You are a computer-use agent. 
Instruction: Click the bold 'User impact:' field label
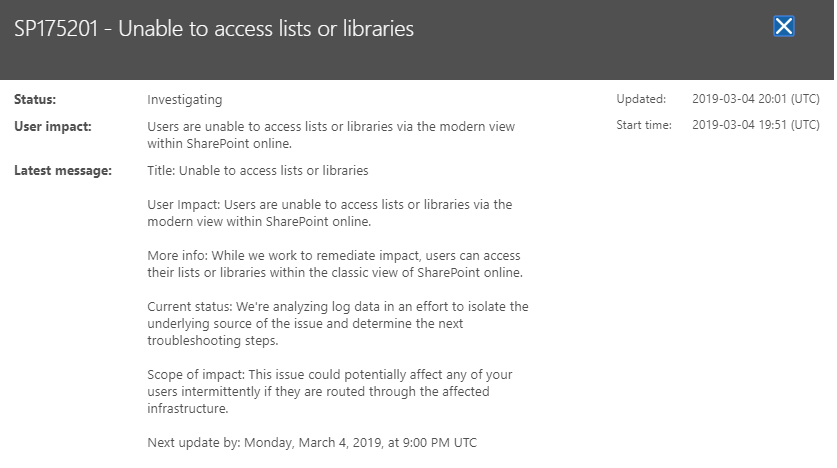[x=53, y=127]
